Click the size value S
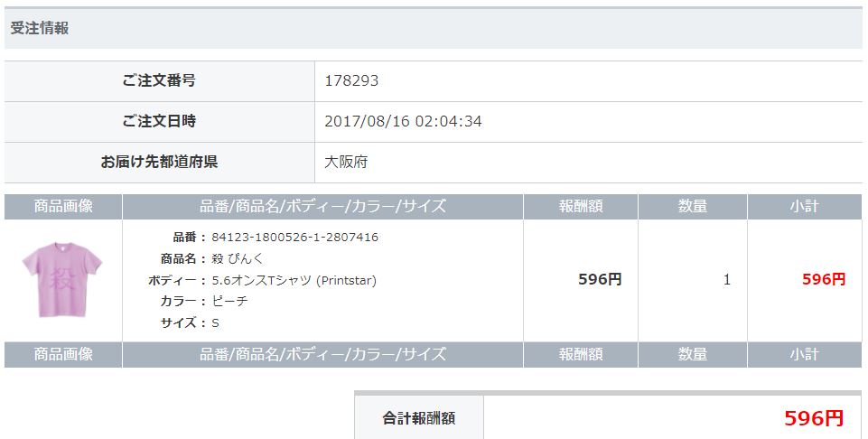This screenshot has width=868, height=439. click(216, 322)
